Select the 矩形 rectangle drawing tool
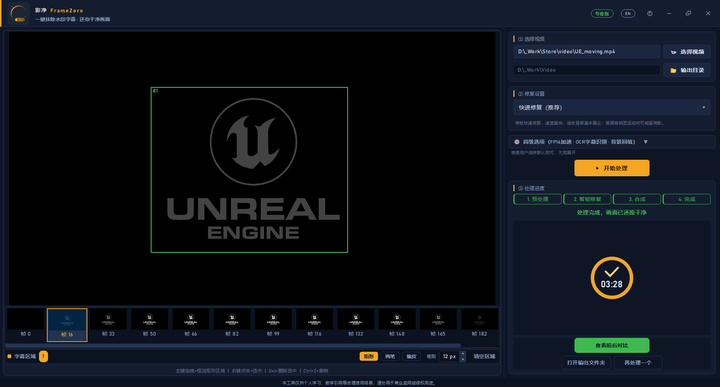This screenshot has height=387, width=720. [x=369, y=356]
